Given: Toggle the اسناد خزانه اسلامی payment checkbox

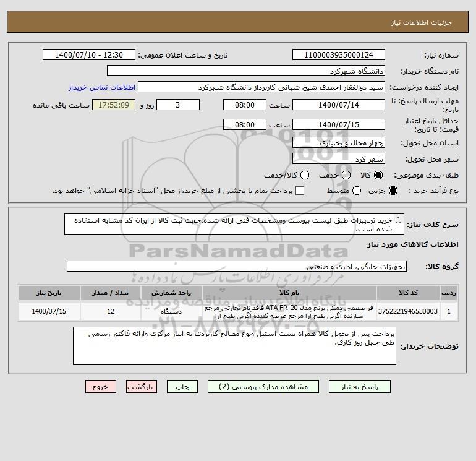Looking at the screenshot, I should pyautogui.click(x=300, y=191).
